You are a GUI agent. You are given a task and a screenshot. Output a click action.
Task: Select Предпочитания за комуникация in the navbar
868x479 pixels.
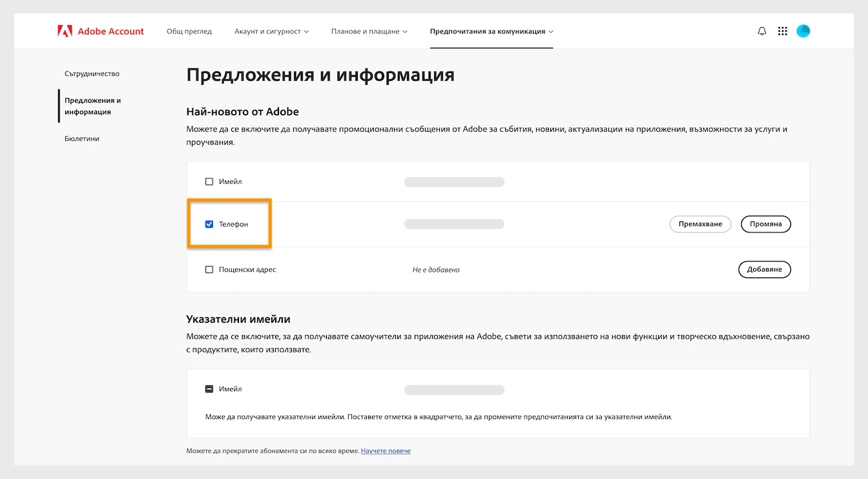pyautogui.click(x=491, y=30)
